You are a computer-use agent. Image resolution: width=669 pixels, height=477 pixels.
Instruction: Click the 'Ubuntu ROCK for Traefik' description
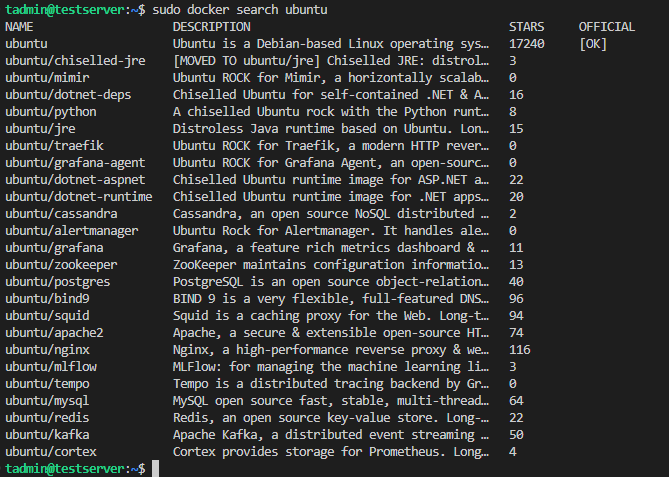tap(331, 146)
